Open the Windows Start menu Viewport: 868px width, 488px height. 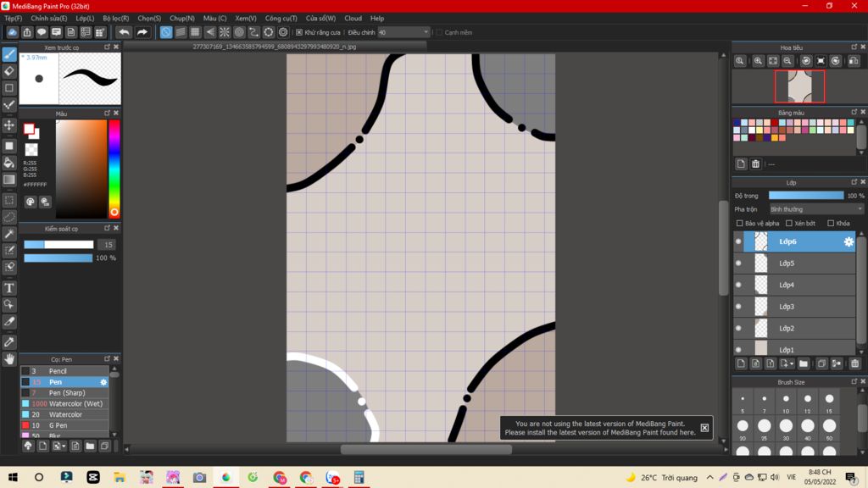pos(12,477)
